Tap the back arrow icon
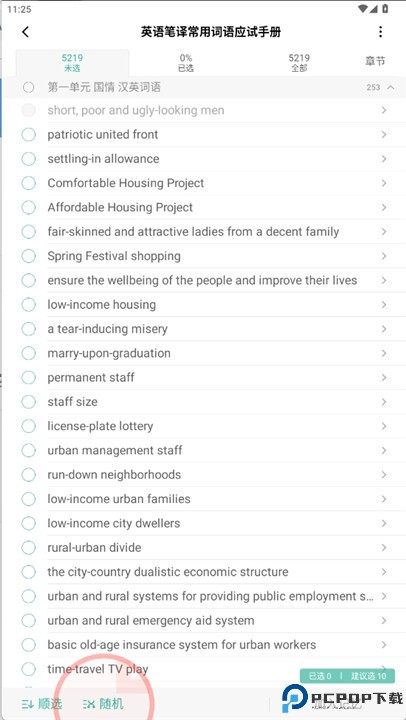 click(25, 32)
